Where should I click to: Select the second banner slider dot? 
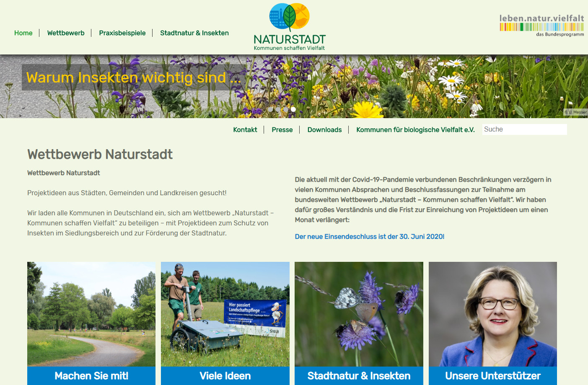tap(278, 109)
